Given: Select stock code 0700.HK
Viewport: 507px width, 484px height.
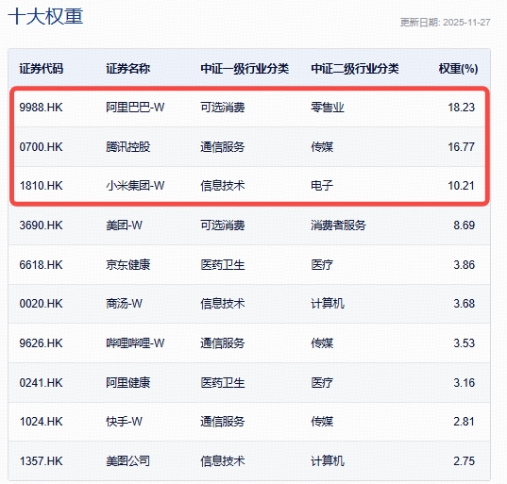Looking at the screenshot, I should click(x=41, y=147).
